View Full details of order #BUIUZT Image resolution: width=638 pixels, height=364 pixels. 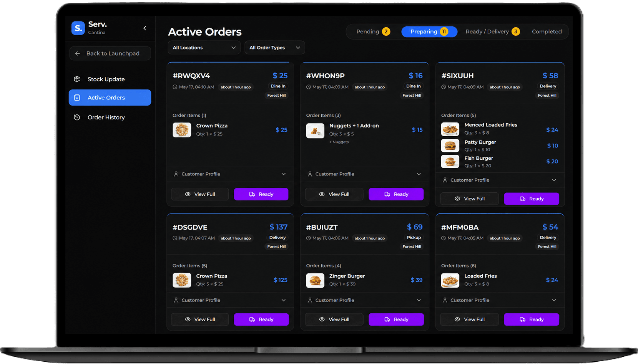tap(334, 319)
